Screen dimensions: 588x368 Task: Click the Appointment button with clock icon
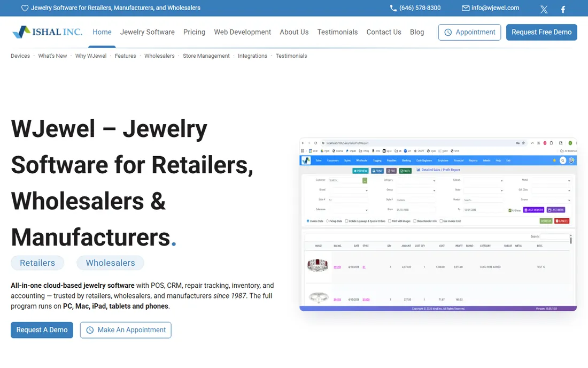469,32
